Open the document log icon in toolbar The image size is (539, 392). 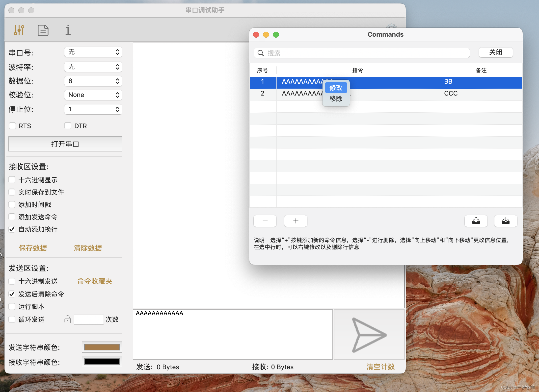pos(43,30)
